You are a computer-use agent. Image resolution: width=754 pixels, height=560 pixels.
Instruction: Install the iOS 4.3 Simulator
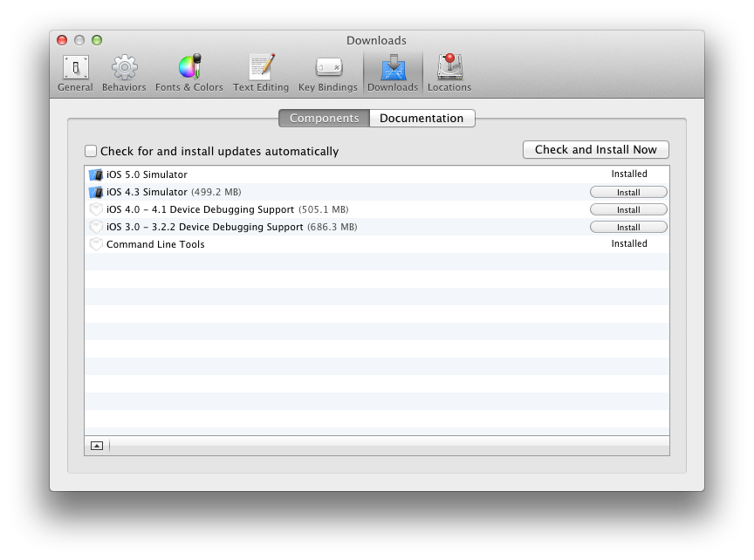tap(627, 192)
